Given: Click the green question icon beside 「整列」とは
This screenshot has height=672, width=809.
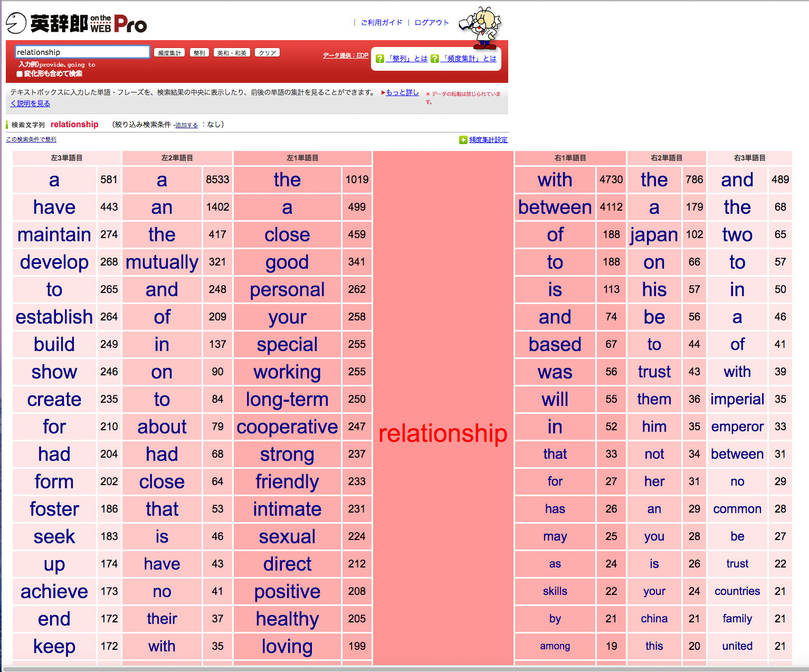Looking at the screenshot, I should (x=379, y=59).
